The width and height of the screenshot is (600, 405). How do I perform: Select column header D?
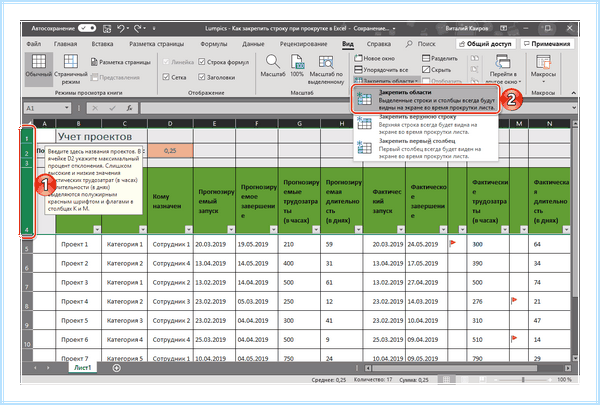170,124
